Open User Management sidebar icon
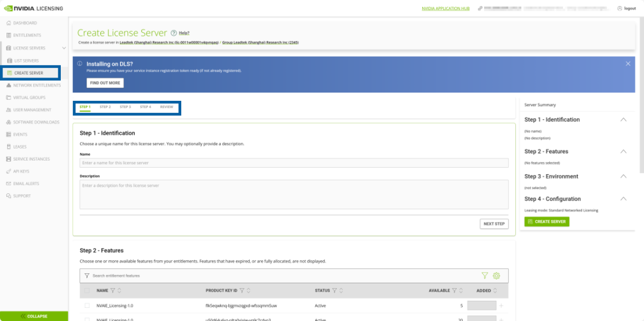644x321 pixels. [9, 110]
